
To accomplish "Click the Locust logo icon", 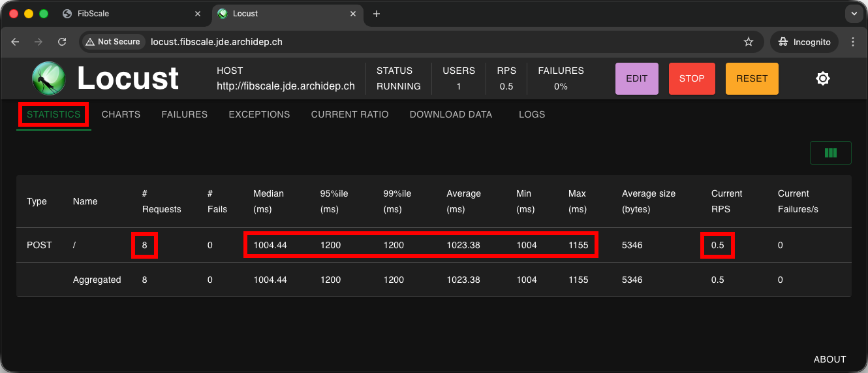I will [49, 78].
